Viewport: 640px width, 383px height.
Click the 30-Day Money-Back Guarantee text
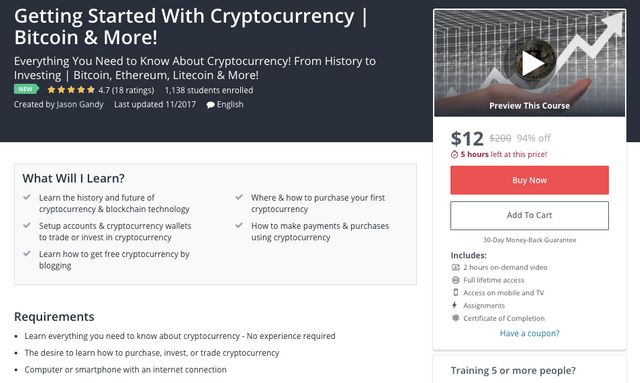coord(529,240)
